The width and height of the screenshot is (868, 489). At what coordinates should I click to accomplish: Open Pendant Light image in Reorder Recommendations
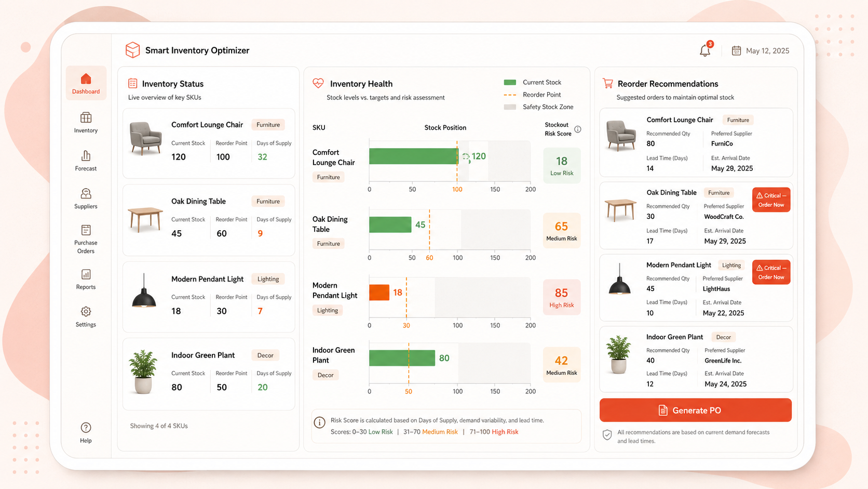click(620, 279)
